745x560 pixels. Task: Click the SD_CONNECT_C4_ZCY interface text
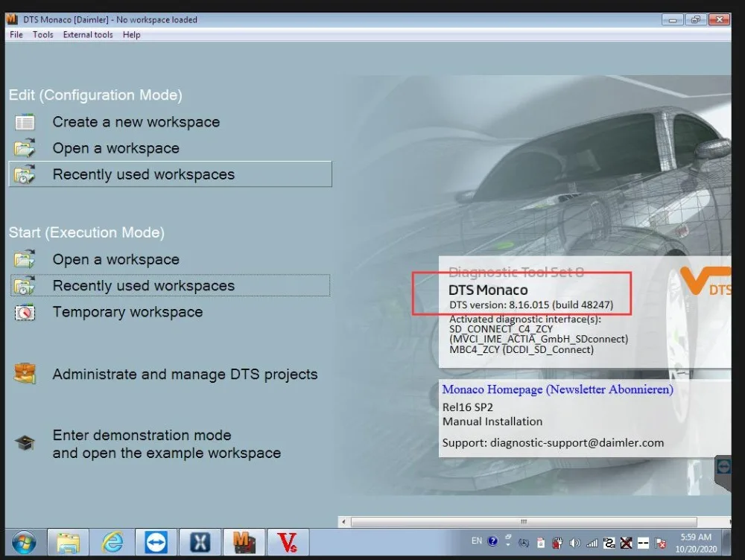tap(501, 329)
